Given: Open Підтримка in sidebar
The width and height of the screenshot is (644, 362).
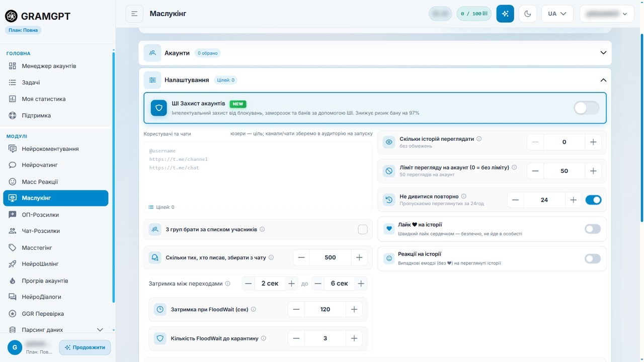Looking at the screenshot, I should (x=56, y=115).
